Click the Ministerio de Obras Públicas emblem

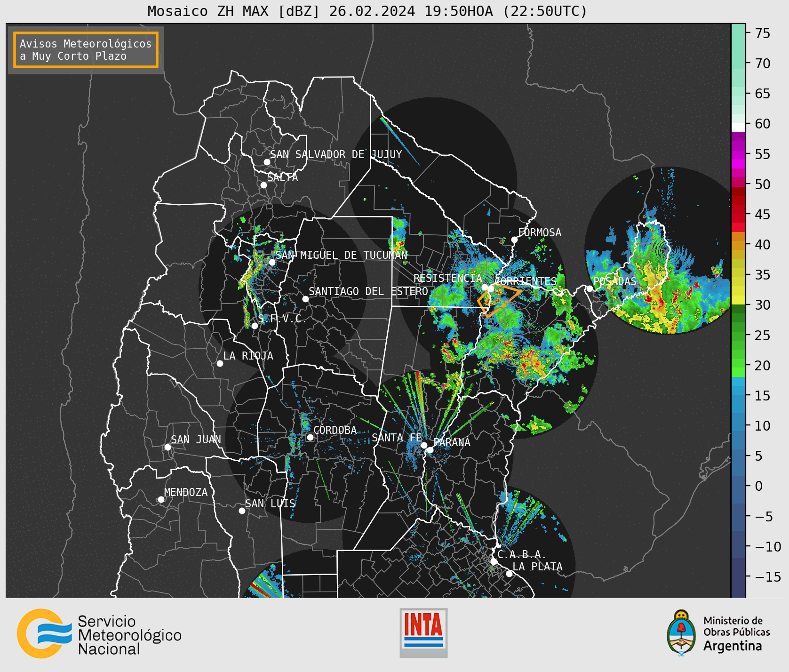pyautogui.click(x=681, y=633)
